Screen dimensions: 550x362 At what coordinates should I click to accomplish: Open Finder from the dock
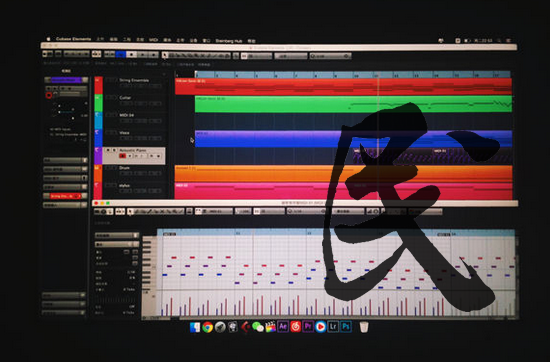pyautogui.click(x=195, y=327)
